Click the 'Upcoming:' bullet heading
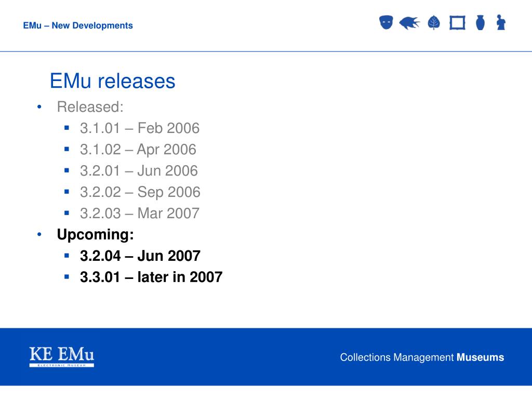532x399 pixels. pos(96,235)
